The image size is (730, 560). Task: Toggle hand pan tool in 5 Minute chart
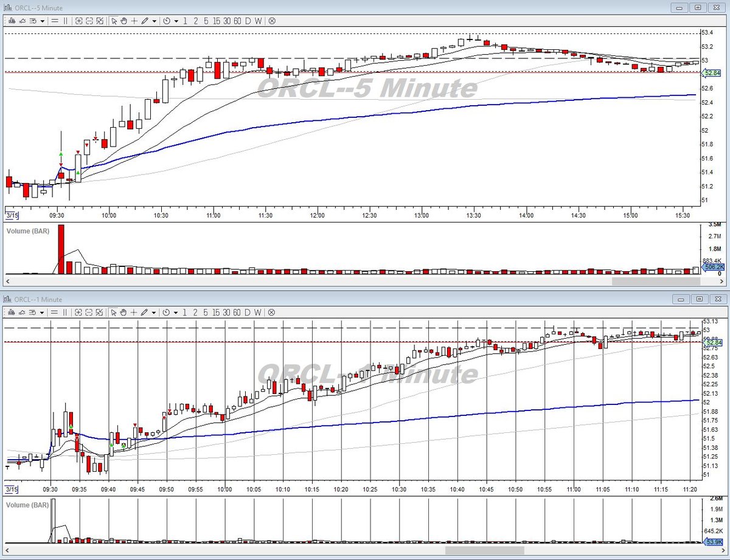124,21
